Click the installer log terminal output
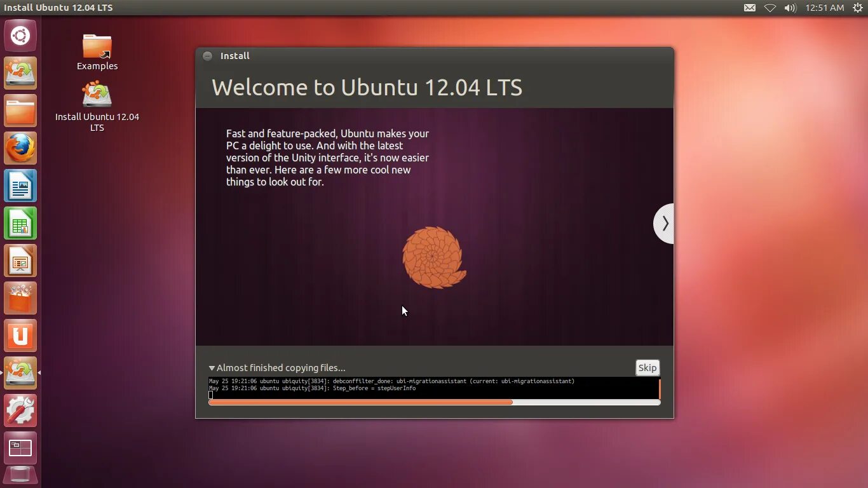This screenshot has width=868, height=488. point(433,388)
